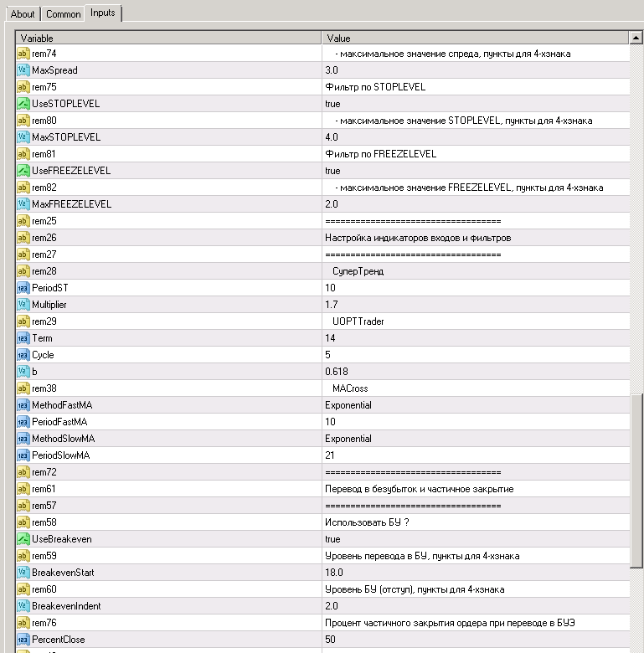
Task: Click the integer icon beside PercentClose
Action: [x=23, y=640]
